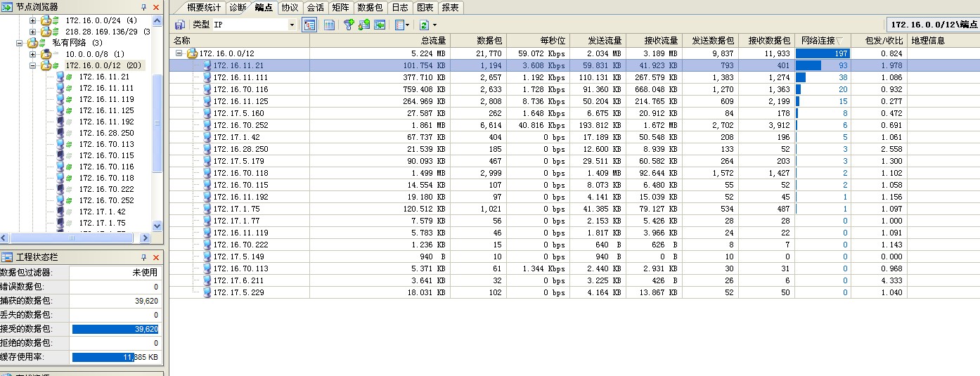
Task: Click the save/export icon in the endpoint toolbar
Action: coord(180,25)
